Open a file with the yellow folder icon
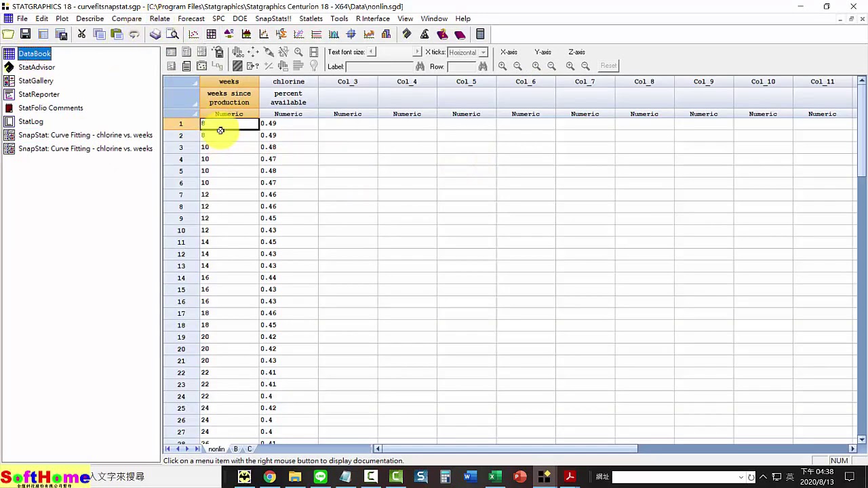Screen dimensions: 868x488 [x=8, y=34]
